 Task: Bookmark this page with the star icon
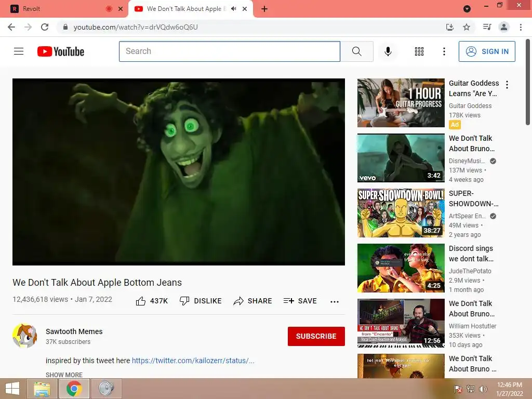467,27
